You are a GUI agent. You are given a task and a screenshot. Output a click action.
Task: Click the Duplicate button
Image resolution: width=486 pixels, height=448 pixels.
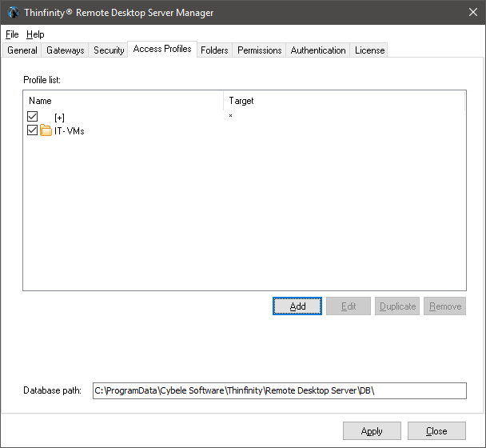[x=397, y=306]
